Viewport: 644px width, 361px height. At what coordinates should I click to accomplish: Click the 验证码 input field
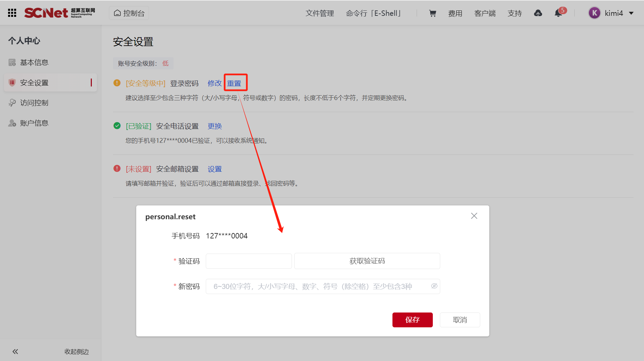(249, 261)
